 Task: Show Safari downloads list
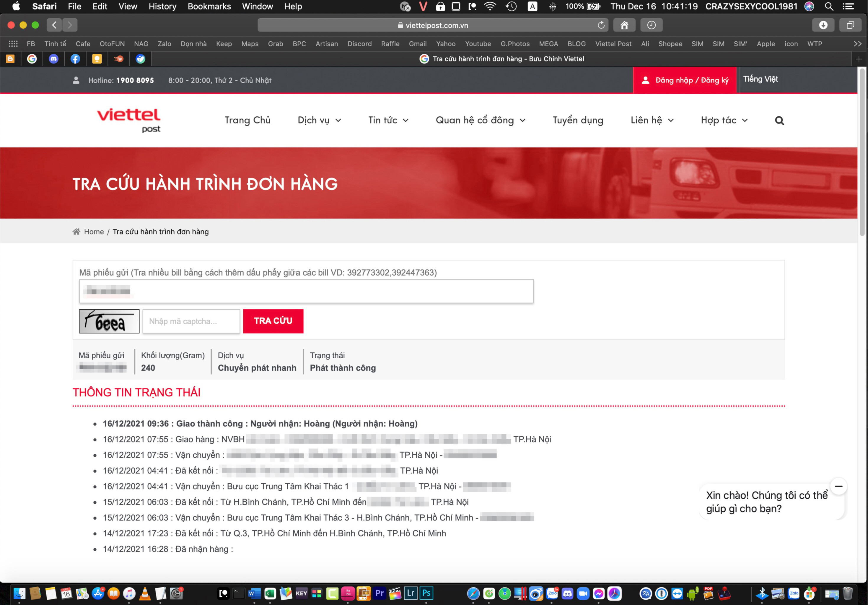point(823,25)
